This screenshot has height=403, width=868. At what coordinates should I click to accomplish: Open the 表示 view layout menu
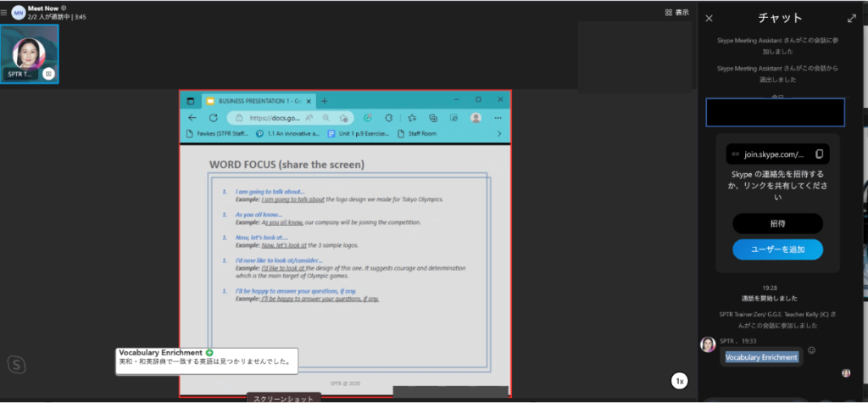tap(676, 13)
